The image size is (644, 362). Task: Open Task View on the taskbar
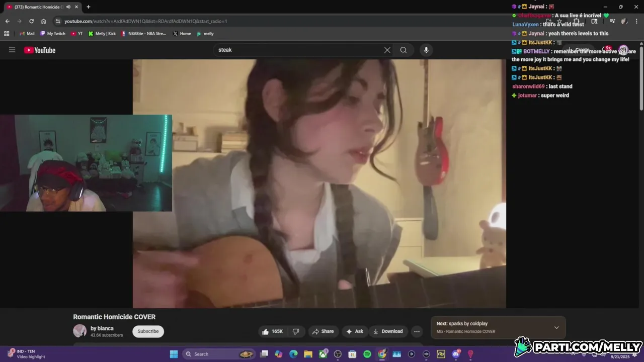coord(264,354)
